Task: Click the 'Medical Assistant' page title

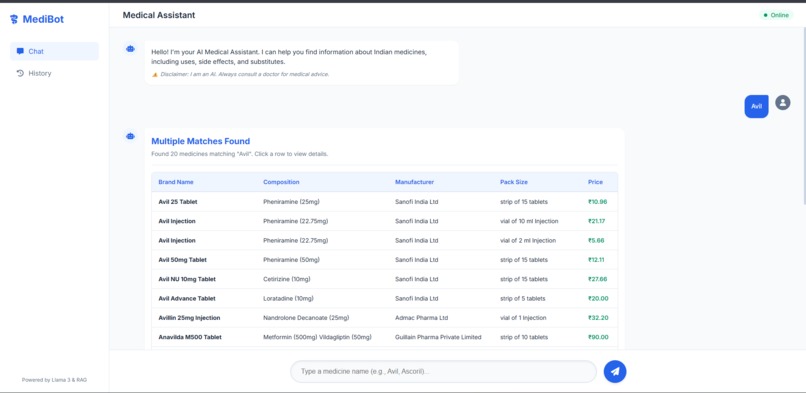Action: (159, 15)
